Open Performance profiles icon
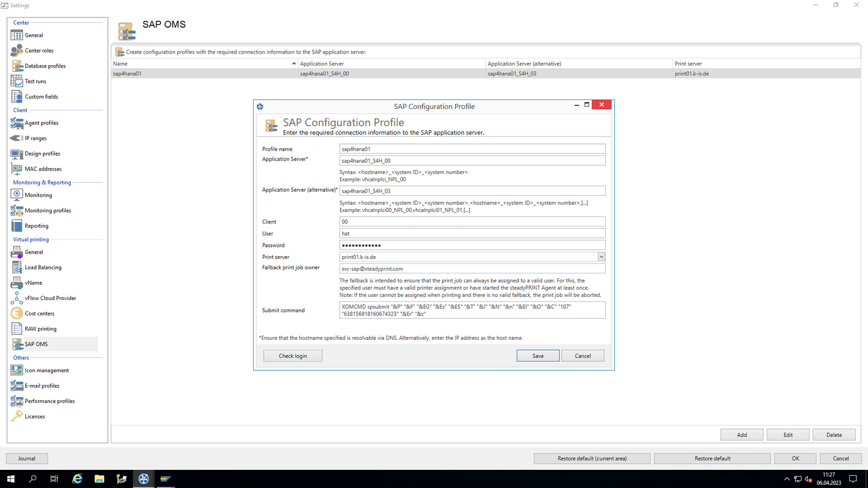 (17, 401)
